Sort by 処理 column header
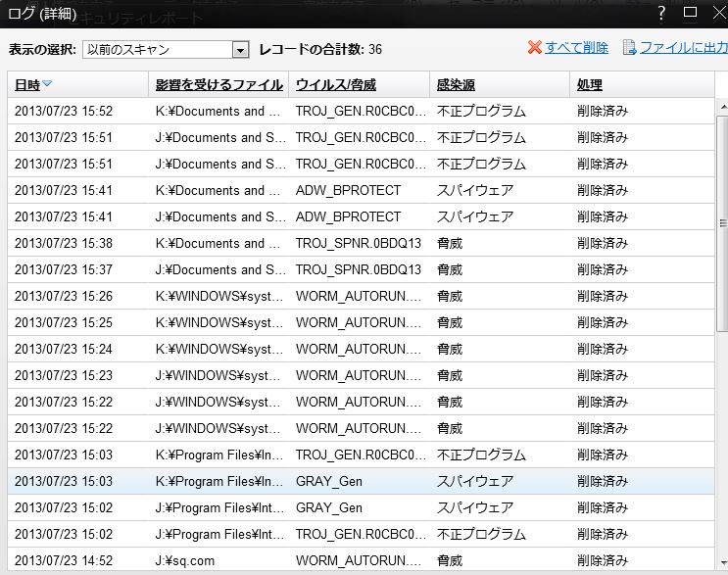This screenshot has width=728, height=575. (x=590, y=85)
